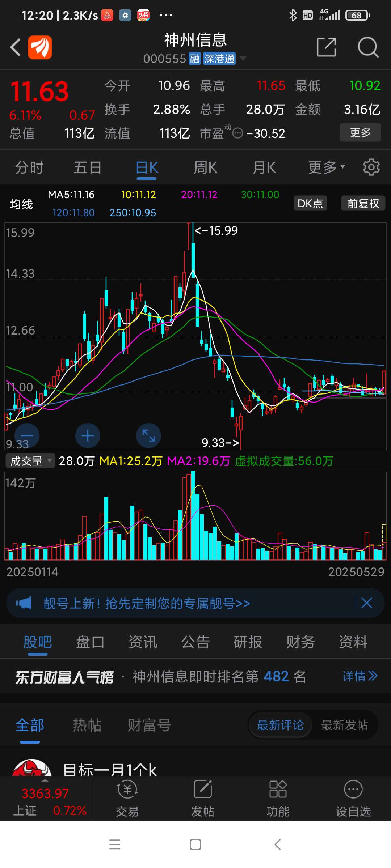The height and width of the screenshot is (868, 391).
Task: Open the 更多 chart period dropdown
Action: click(x=327, y=167)
